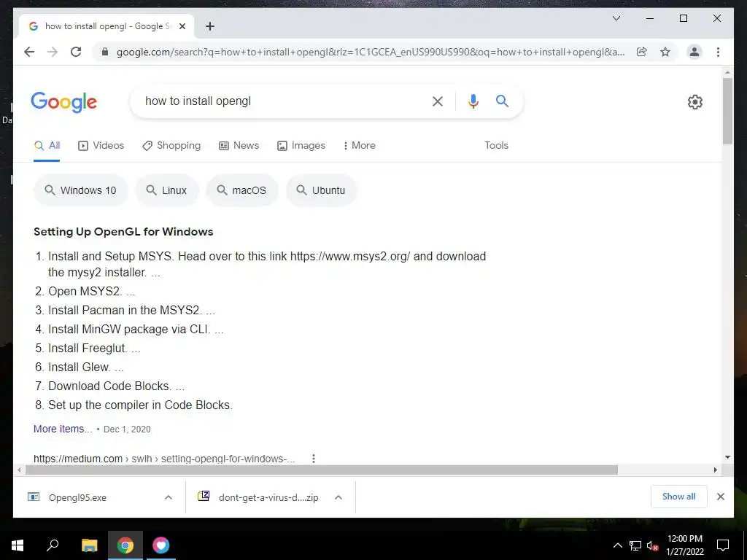
Task: Go back with the back arrow
Action: tap(29, 52)
